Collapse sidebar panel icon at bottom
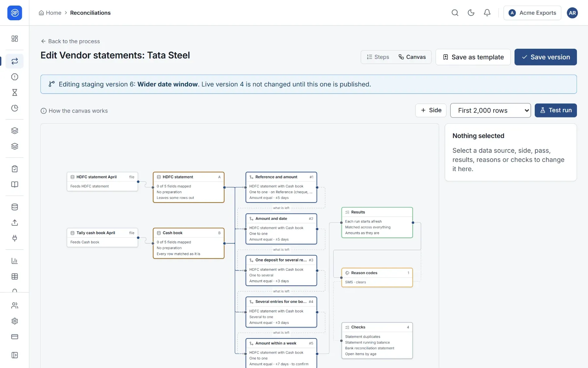 (x=15, y=355)
